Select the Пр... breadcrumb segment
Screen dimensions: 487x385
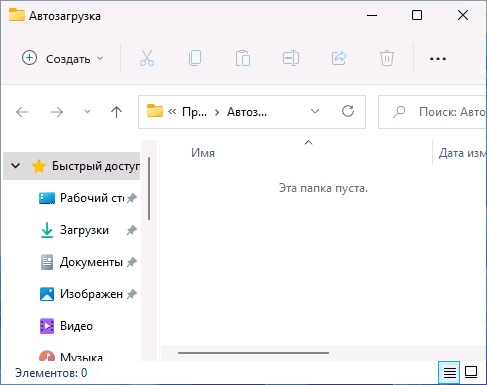pos(194,112)
